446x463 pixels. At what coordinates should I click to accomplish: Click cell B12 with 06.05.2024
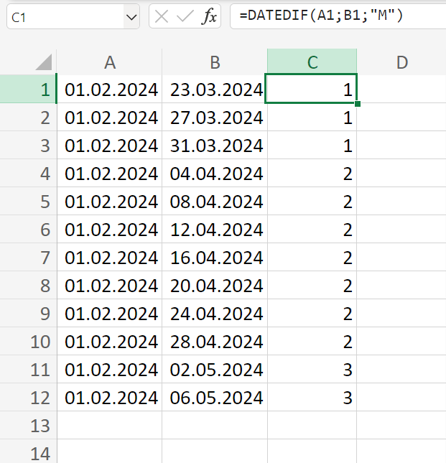pos(215,397)
